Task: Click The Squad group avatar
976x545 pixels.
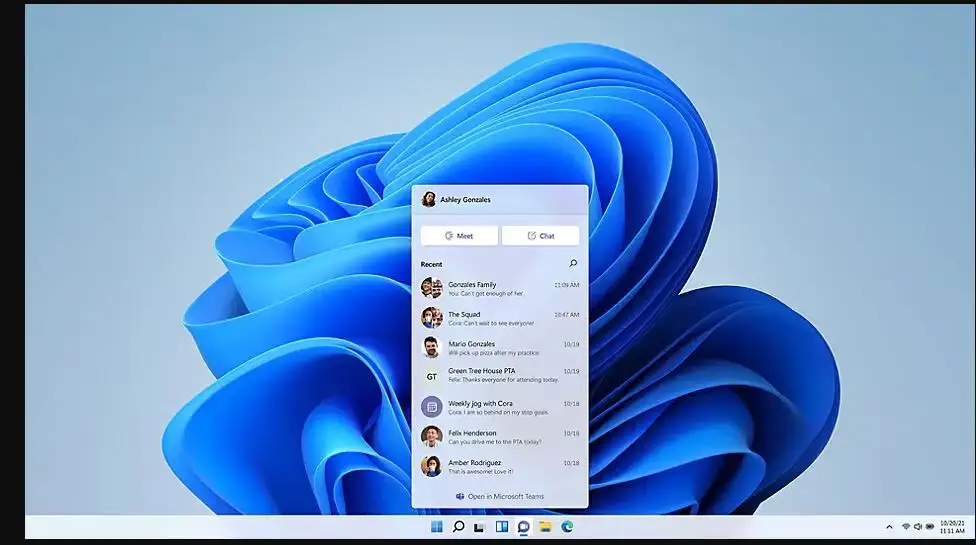Action: point(431,318)
